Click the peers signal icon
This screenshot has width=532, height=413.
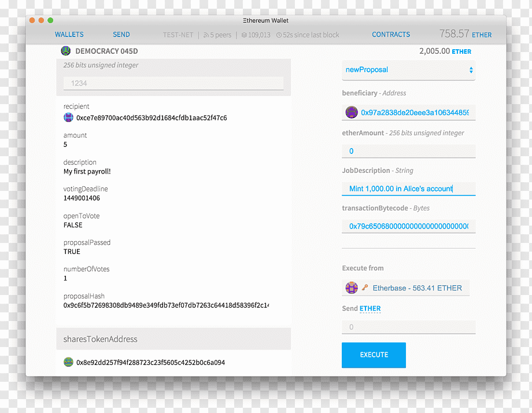pyautogui.click(x=206, y=35)
